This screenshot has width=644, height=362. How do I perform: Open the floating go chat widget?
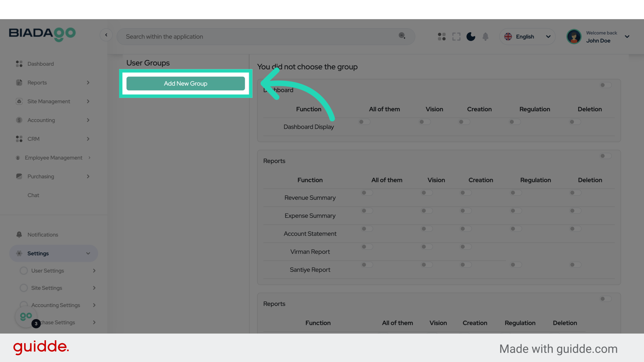(26, 316)
